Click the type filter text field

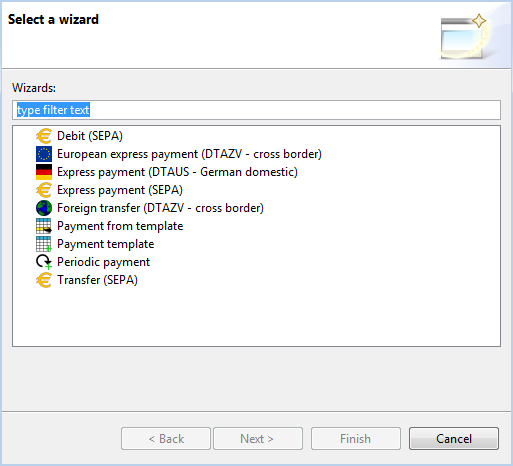[256, 110]
